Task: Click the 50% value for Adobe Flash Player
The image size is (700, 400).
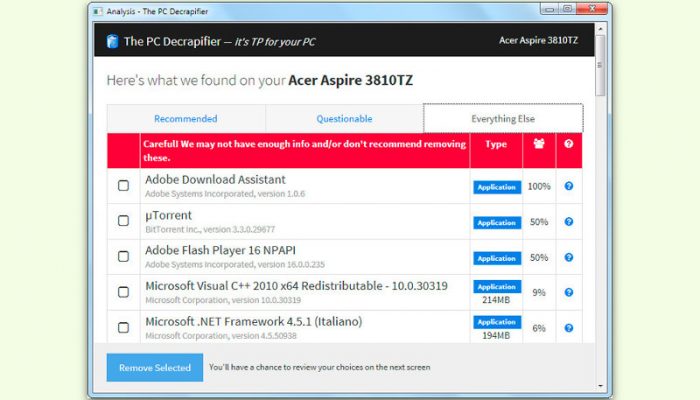Action: pyautogui.click(x=539, y=258)
